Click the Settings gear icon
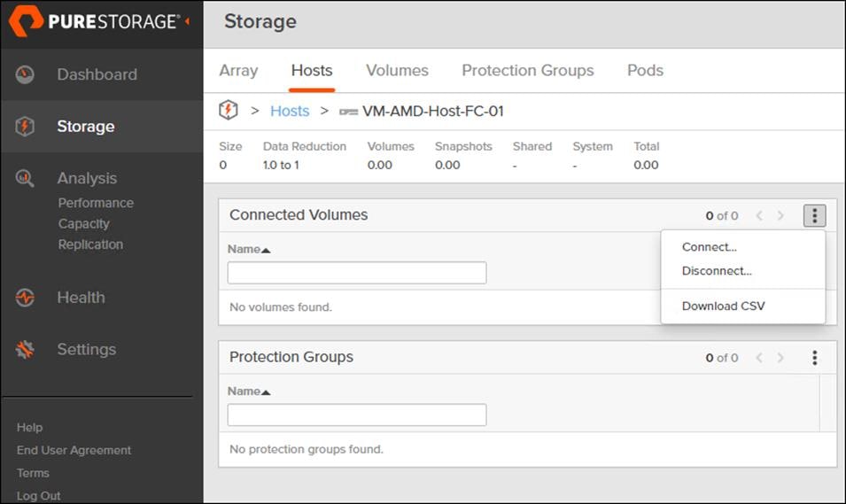Image resolution: width=846 pixels, height=504 pixels. coord(25,350)
